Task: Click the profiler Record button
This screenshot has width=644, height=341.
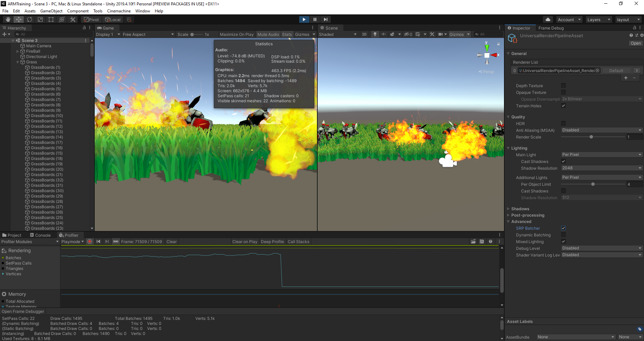Action: coord(90,241)
